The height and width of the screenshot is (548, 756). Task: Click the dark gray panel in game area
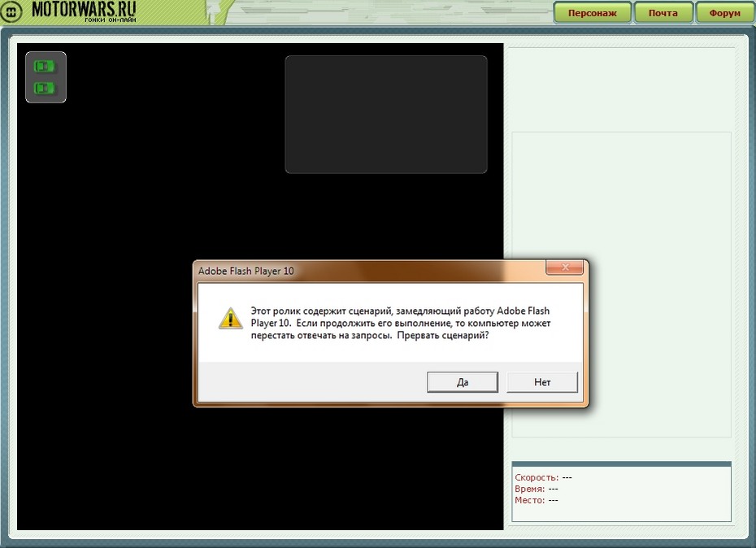(386, 115)
